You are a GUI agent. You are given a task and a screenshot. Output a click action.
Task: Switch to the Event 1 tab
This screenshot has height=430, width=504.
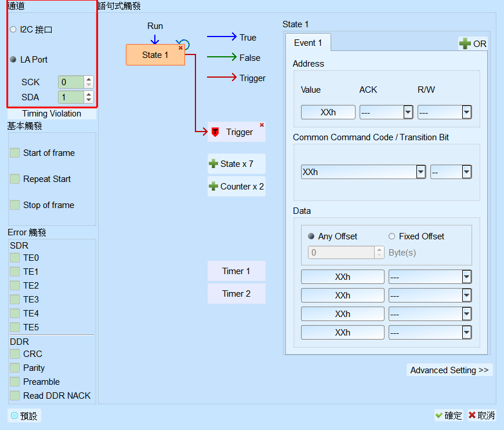(x=308, y=43)
